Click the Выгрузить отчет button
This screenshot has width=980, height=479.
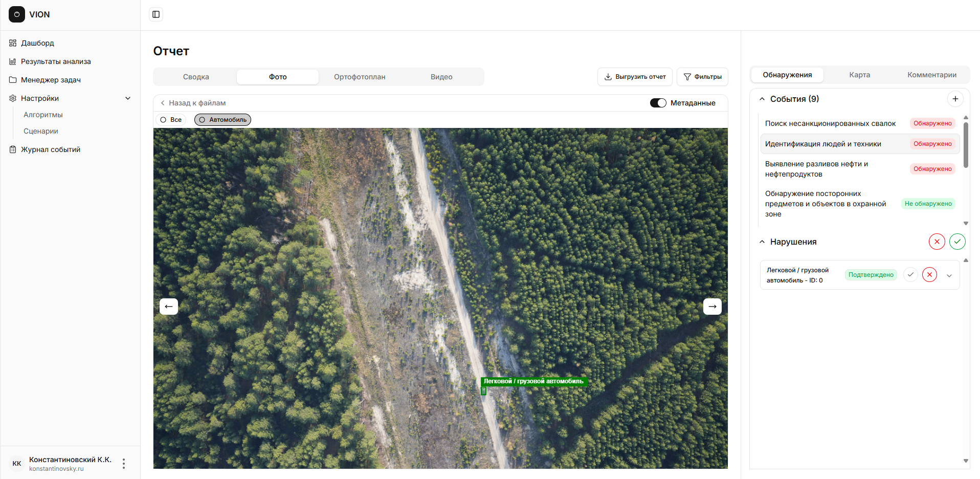[x=635, y=77]
